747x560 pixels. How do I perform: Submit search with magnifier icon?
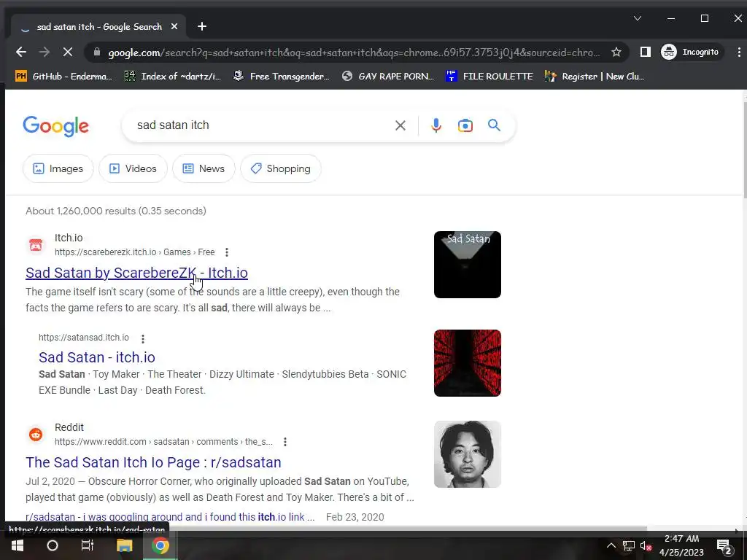pyautogui.click(x=494, y=125)
